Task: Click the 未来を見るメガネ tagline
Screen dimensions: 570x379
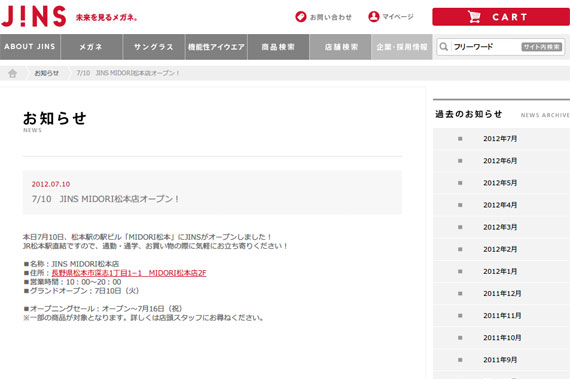Action: pos(107,17)
